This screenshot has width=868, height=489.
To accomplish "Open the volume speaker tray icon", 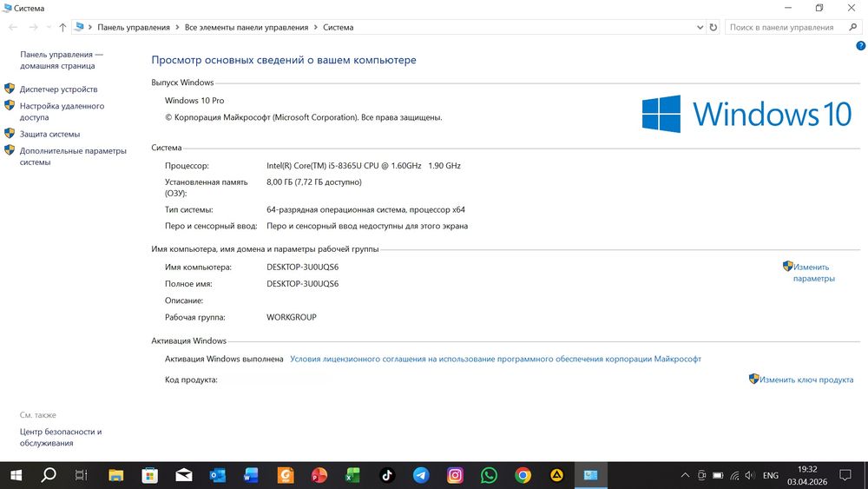I will pos(750,475).
